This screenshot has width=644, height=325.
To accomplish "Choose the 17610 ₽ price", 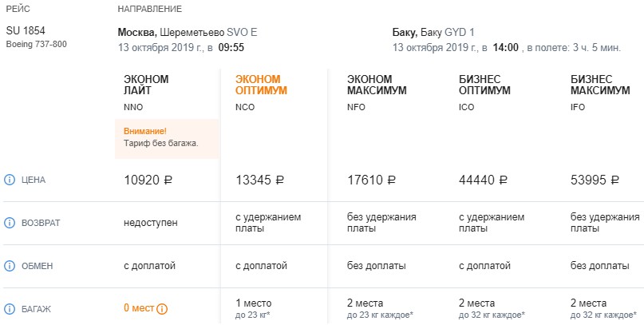I will click(372, 180).
